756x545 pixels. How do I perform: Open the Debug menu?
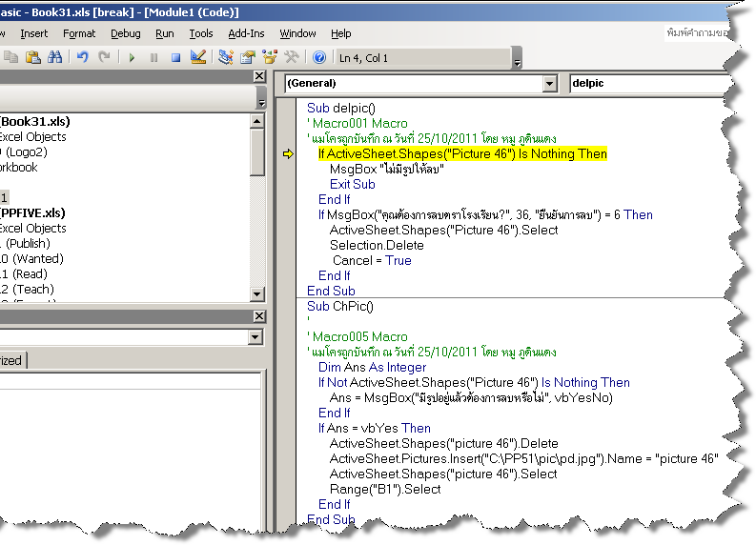125,33
